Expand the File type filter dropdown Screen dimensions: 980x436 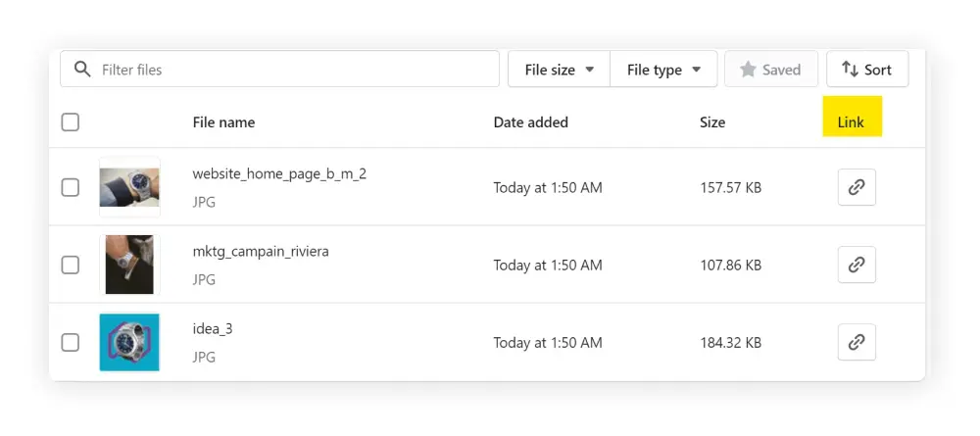point(663,70)
